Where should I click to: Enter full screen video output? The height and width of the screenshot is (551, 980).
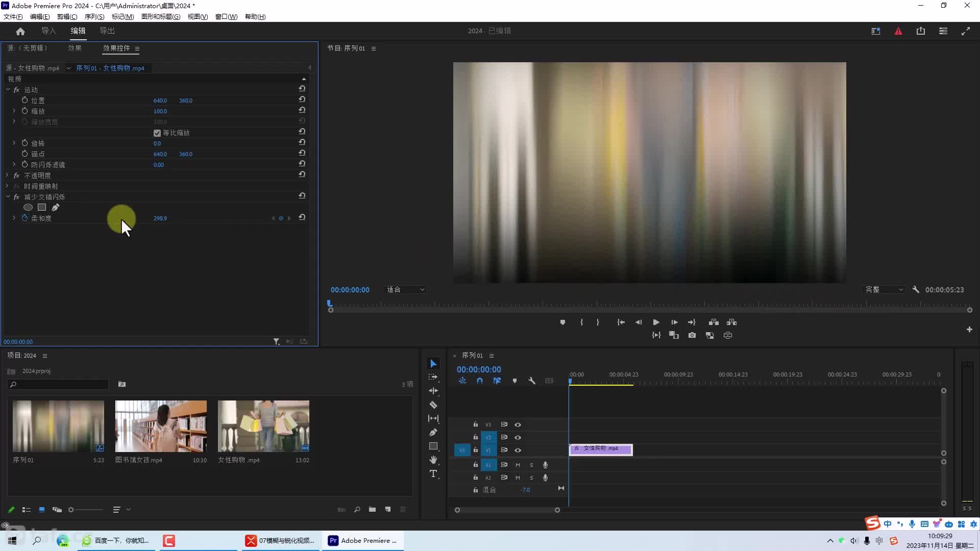(x=966, y=31)
